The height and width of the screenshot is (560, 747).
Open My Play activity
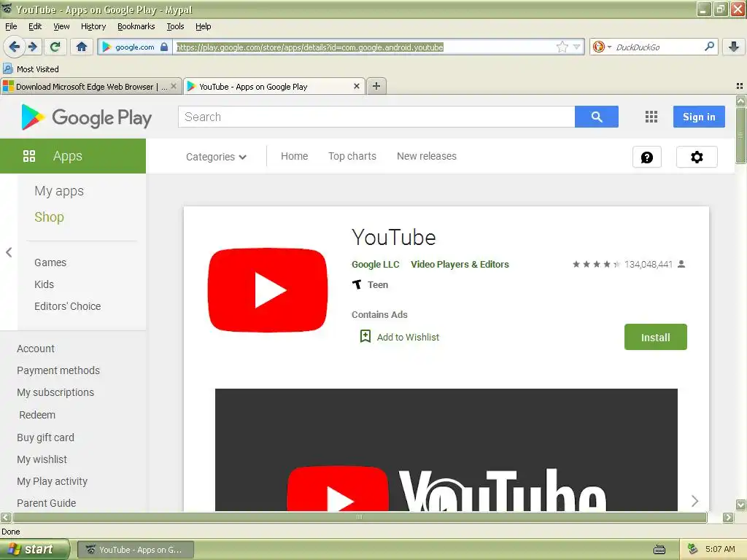[x=52, y=481]
